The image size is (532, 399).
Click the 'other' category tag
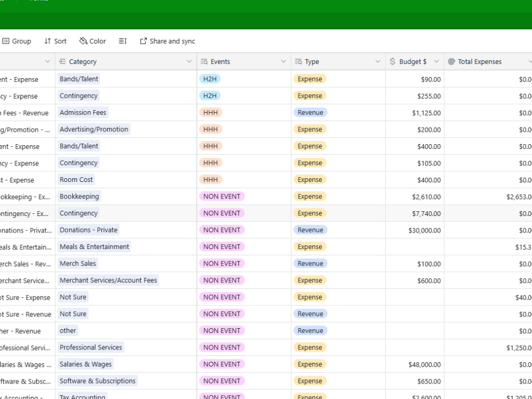coord(68,331)
